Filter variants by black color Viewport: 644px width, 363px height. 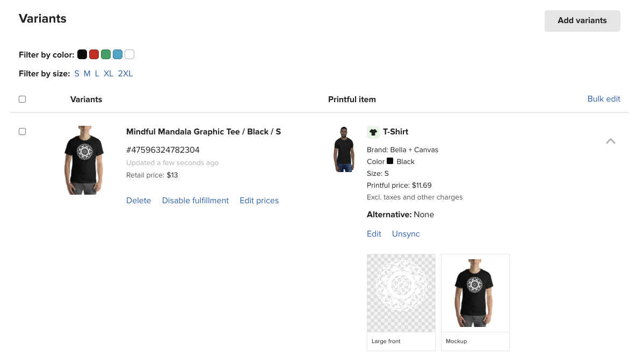[x=82, y=54]
